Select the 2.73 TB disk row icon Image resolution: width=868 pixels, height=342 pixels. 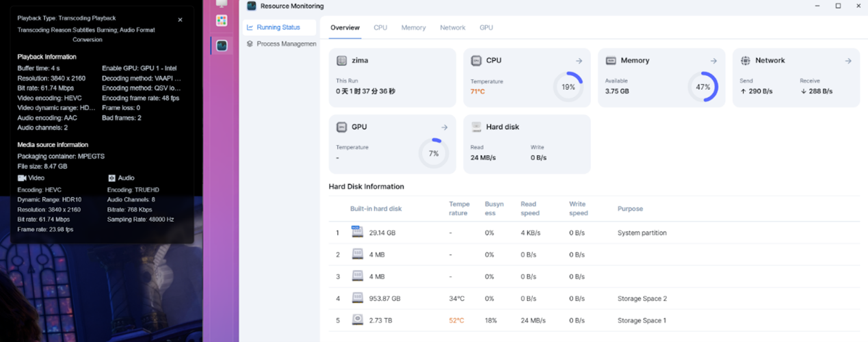pyautogui.click(x=357, y=320)
